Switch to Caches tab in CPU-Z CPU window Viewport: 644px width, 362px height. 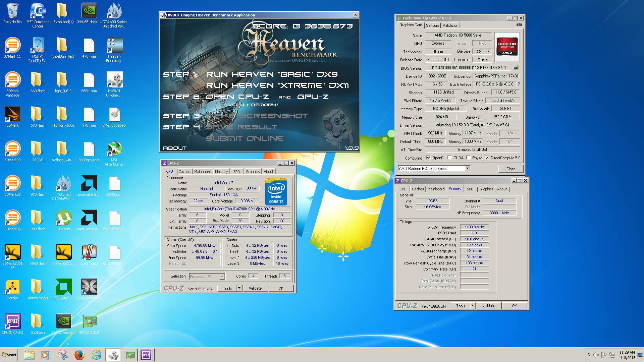[x=184, y=172]
